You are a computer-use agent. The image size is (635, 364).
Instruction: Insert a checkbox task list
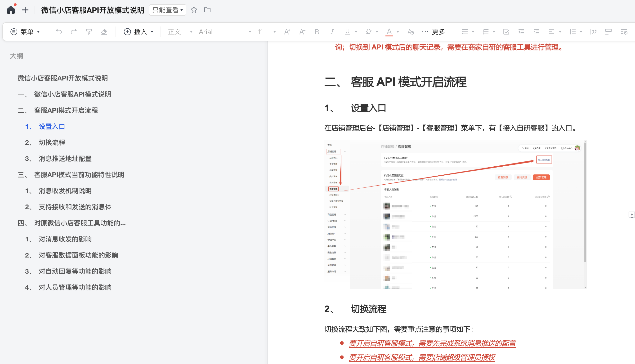(506, 32)
